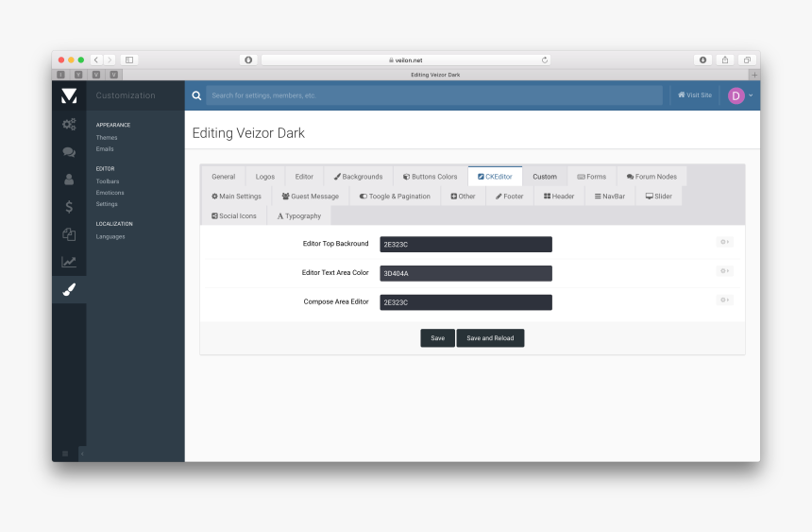Open the Safari share button

click(725, 60)
